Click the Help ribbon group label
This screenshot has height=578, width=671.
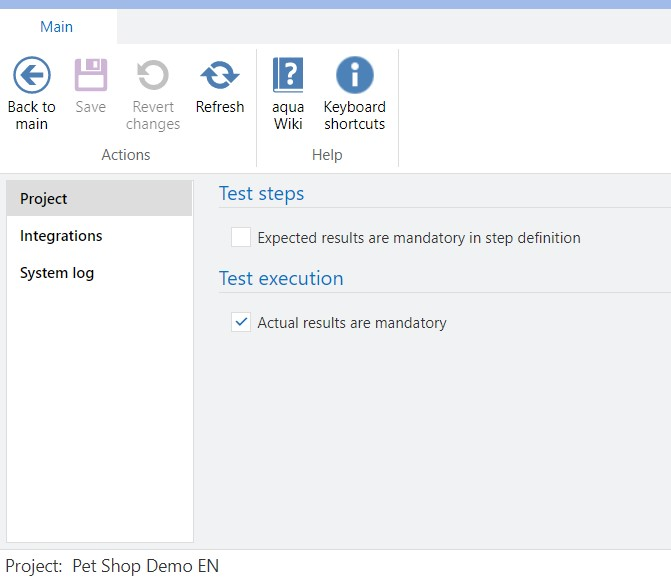pyautogui.click(x=327, y=155)
